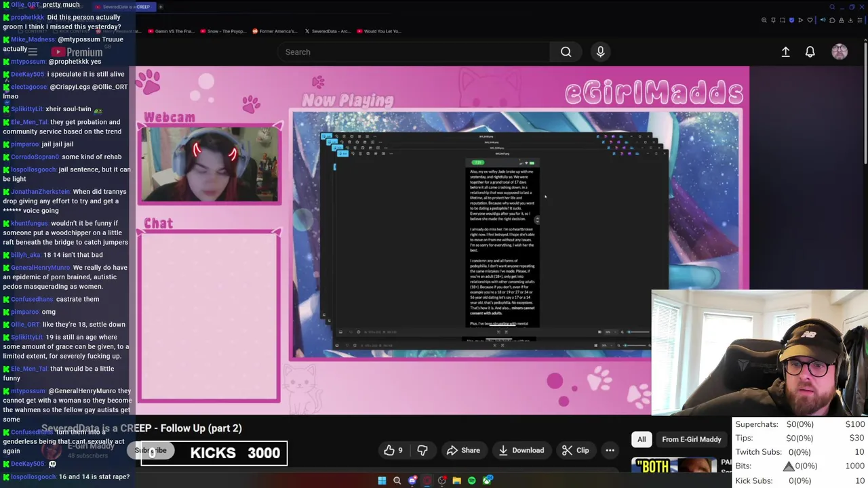The image size is (868, 488).
Task: Open more actions ellipsis under video
Action: (610, 450)
